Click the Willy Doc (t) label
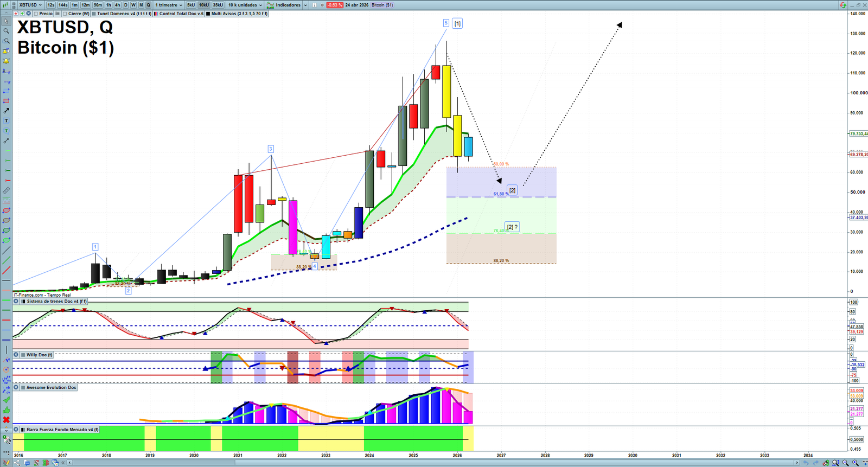This screenshot has width=868, height=467. [40, 355]
